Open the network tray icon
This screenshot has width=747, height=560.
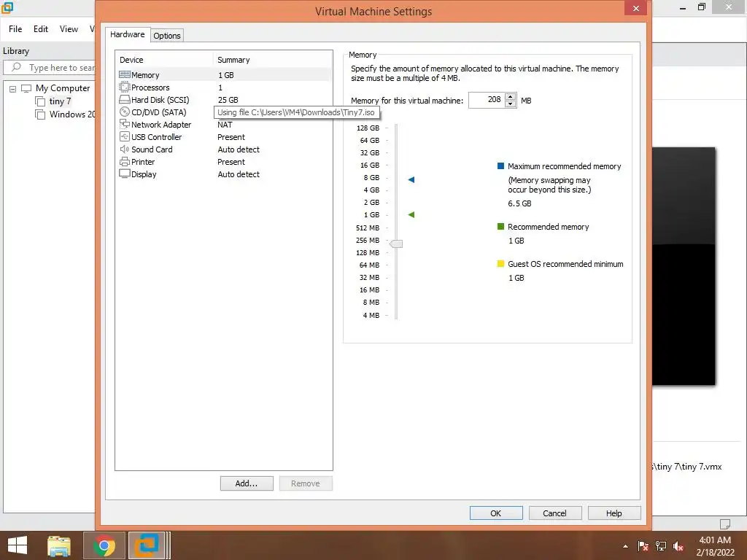click(x=661, y=546)
